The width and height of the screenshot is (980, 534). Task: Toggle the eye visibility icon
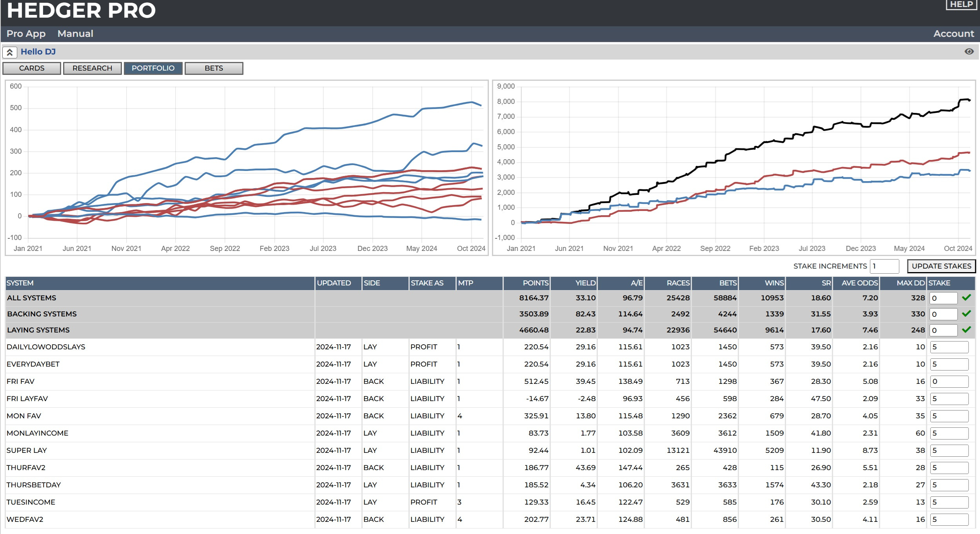pyautogui.click(x=969, y=52)
